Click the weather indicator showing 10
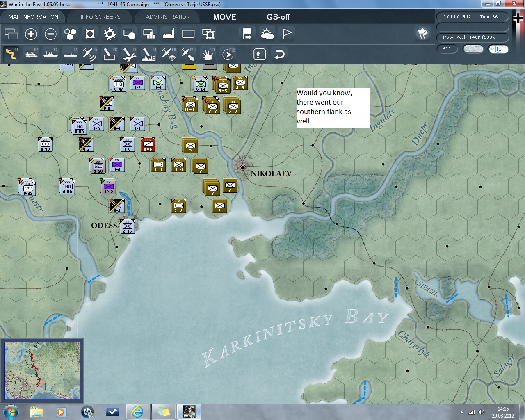525x420 pixels. tap(498, 49)
